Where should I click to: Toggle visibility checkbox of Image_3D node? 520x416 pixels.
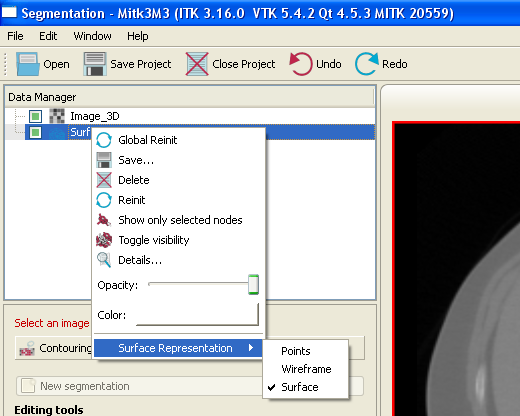click(35, 116)
